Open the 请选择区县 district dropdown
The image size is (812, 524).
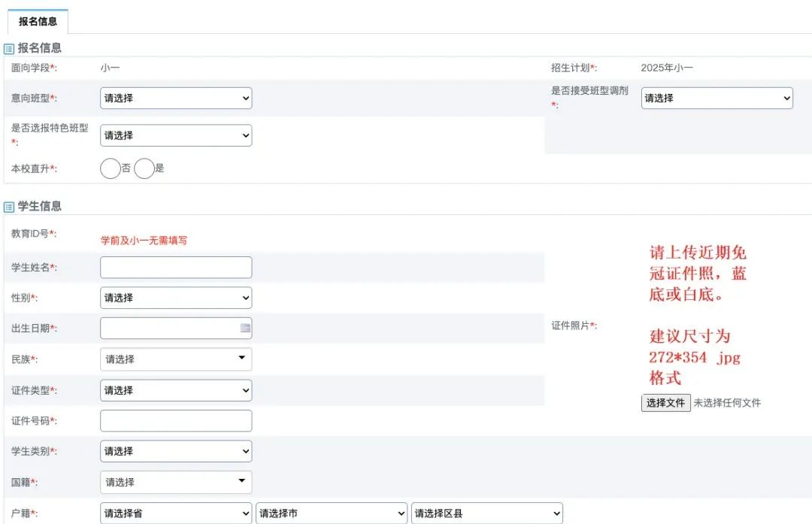tap(486, 514)
